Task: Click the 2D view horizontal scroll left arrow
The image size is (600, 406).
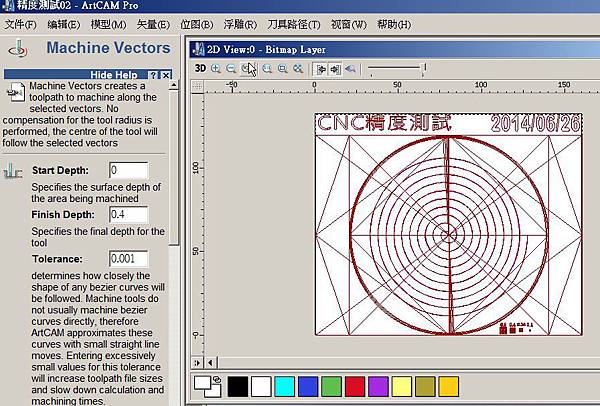Action: [210, 362]
